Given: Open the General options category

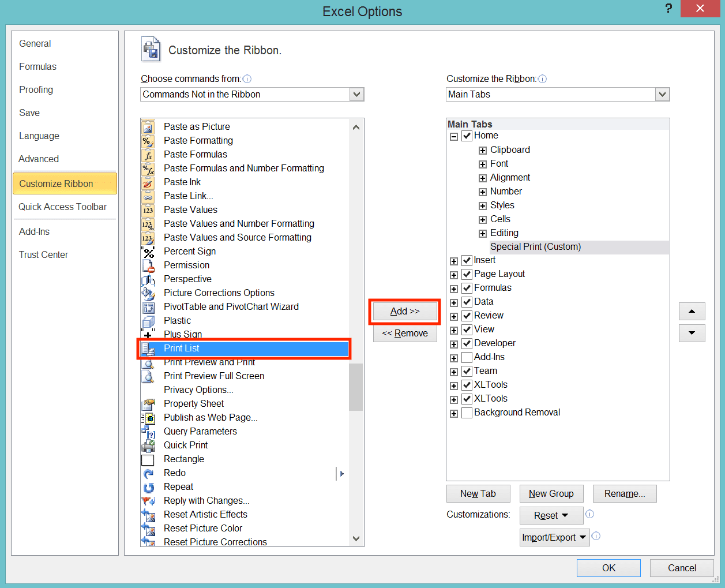Looking at the screenshot, I should [35, 43].
